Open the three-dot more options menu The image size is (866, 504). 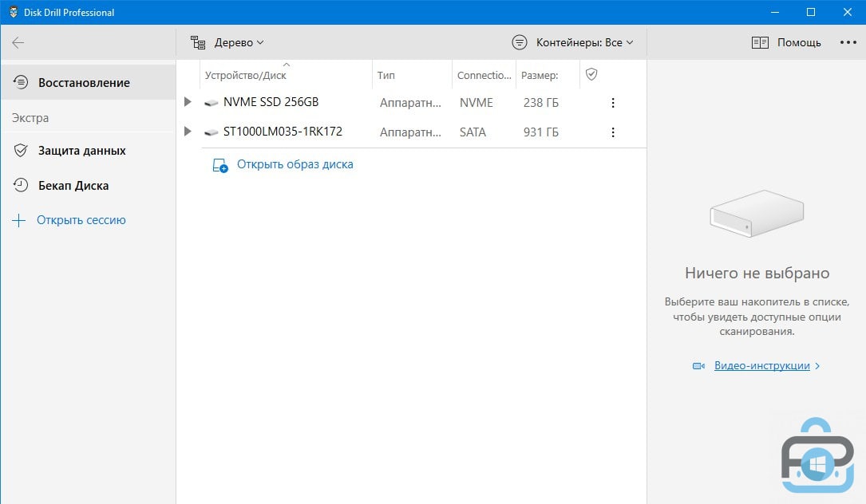pyautogui.click(x=848, y=42)
